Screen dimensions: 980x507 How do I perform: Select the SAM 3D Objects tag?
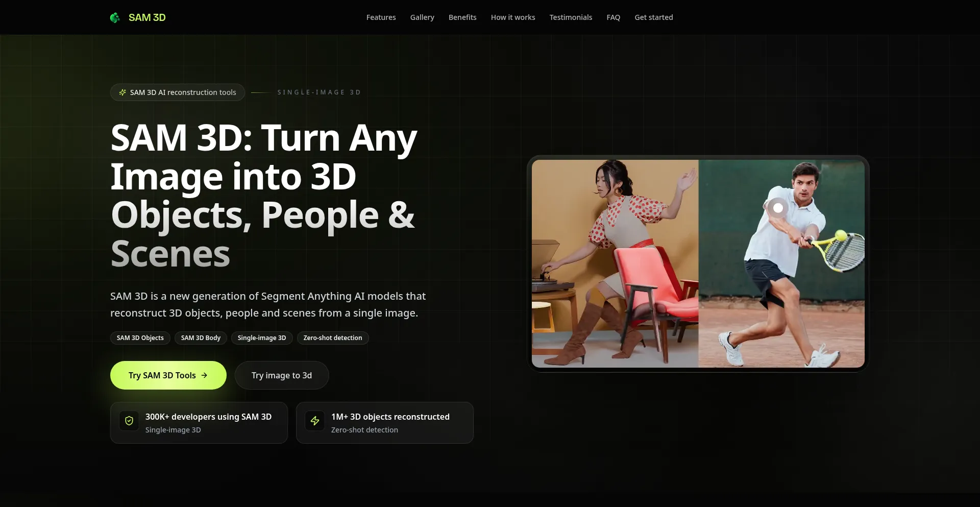pyautogui.click(x=140, y=338)
